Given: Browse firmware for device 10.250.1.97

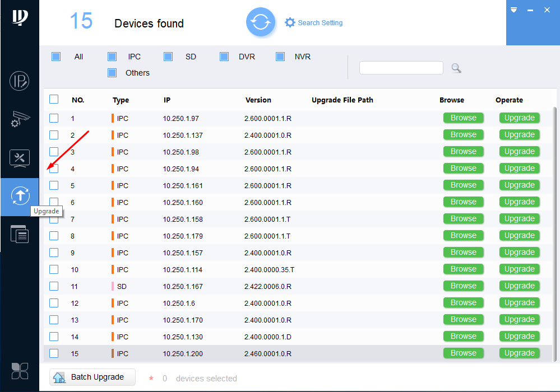Looking at the screenshot, I should point(463,118).
